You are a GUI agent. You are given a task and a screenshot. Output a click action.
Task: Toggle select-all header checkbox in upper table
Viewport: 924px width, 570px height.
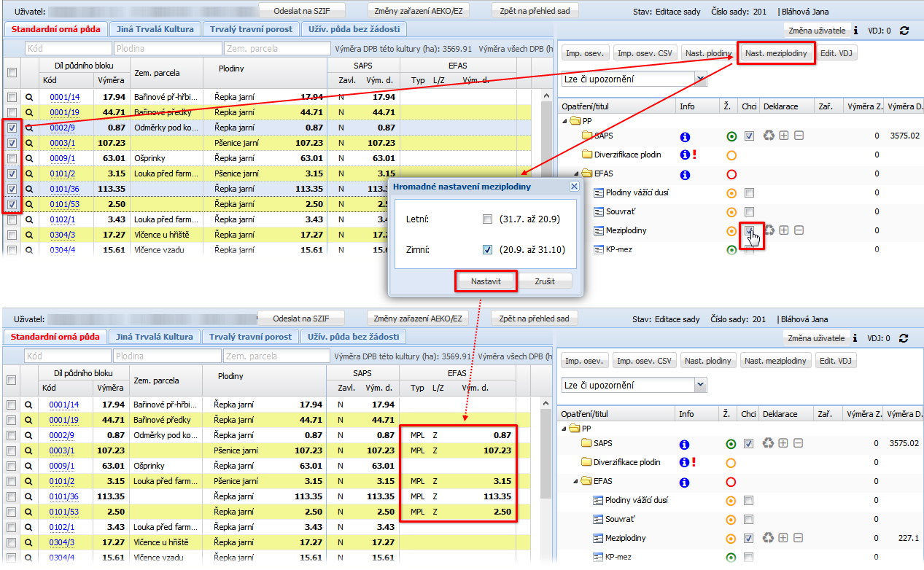(x=12, y=72)
